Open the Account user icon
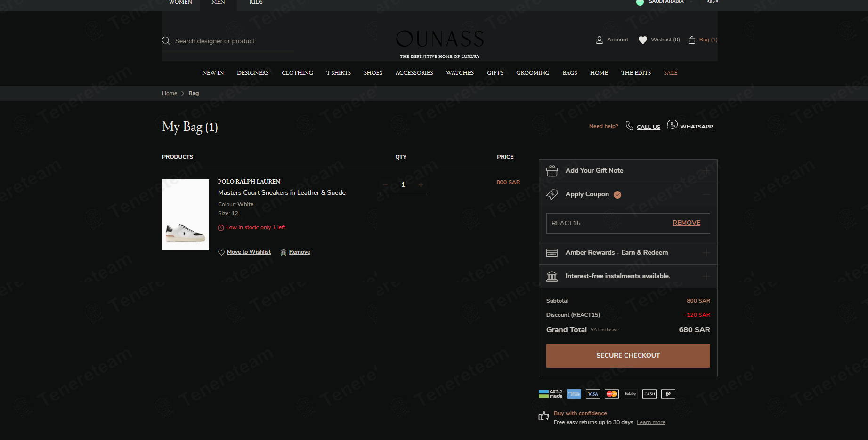Viewport: 868px width, 440px height. pyautogui.click(x=600, y=40)
